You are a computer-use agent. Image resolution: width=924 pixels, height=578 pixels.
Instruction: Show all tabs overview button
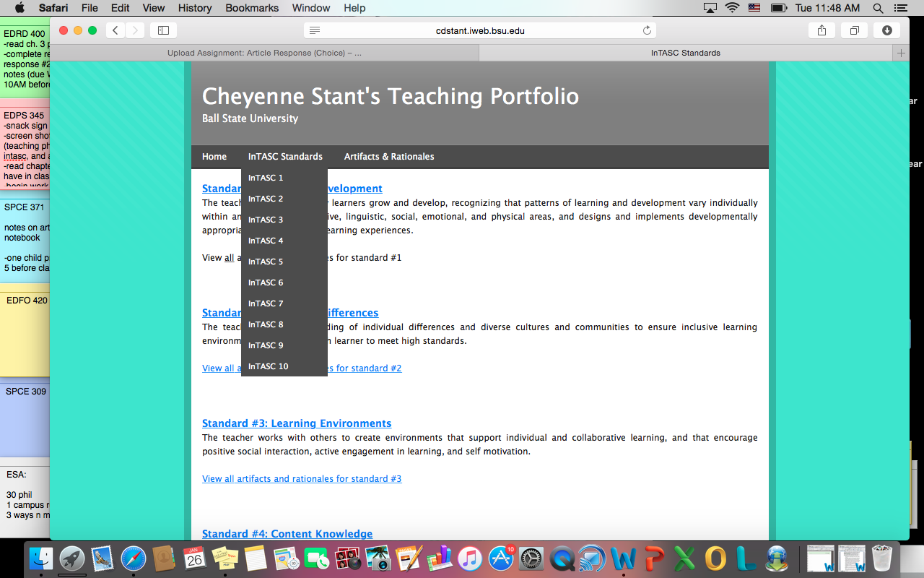tap(854, 30)
